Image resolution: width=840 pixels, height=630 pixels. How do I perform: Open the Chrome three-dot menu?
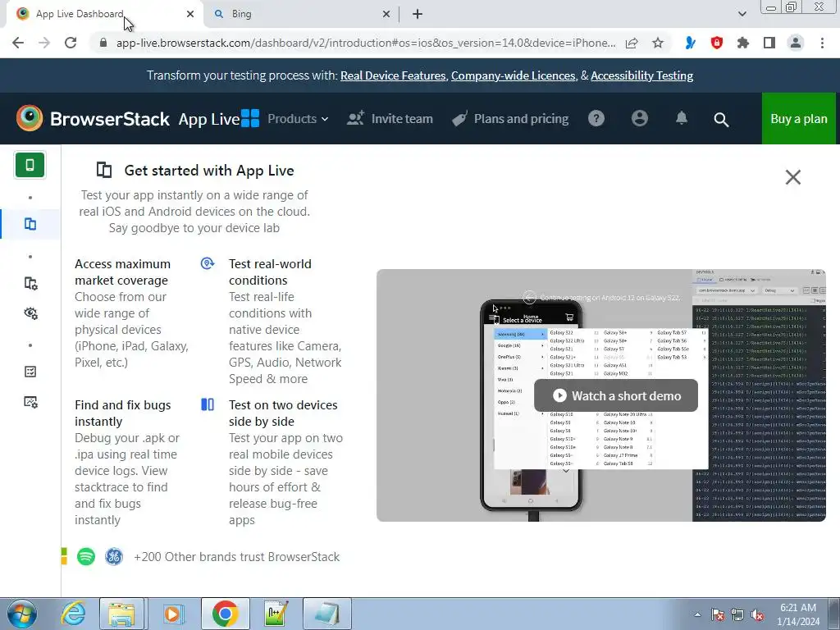pyautogui.click(x=822, y=43)
